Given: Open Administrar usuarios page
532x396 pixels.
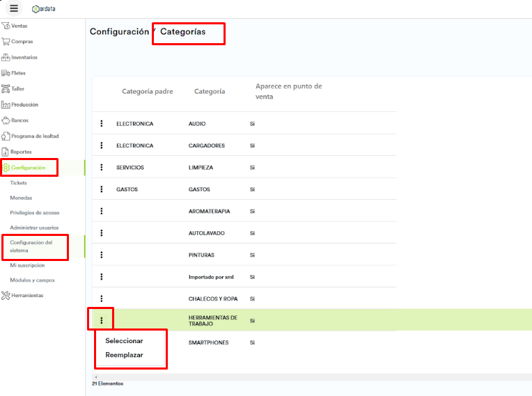Looking at the screenshot, I should pyautogui.click(x=34, y=228).
